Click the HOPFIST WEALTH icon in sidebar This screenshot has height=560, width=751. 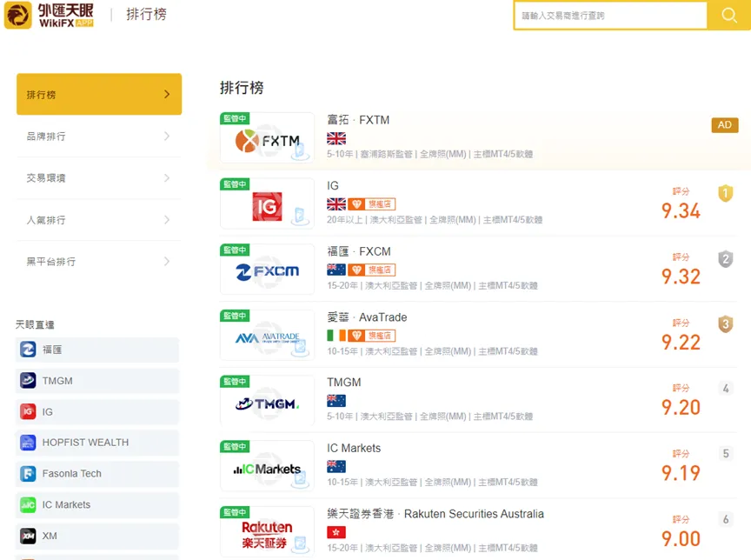pyautogui.click(x=29, y=442)
